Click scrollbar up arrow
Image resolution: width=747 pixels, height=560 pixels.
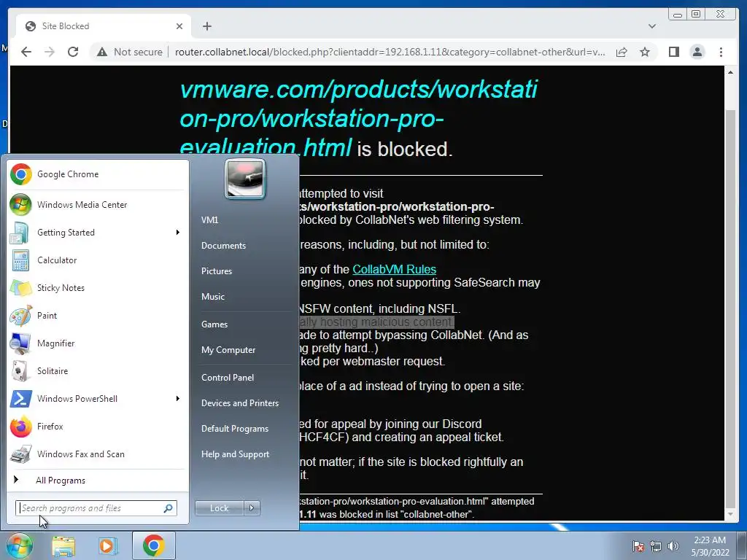730,72
